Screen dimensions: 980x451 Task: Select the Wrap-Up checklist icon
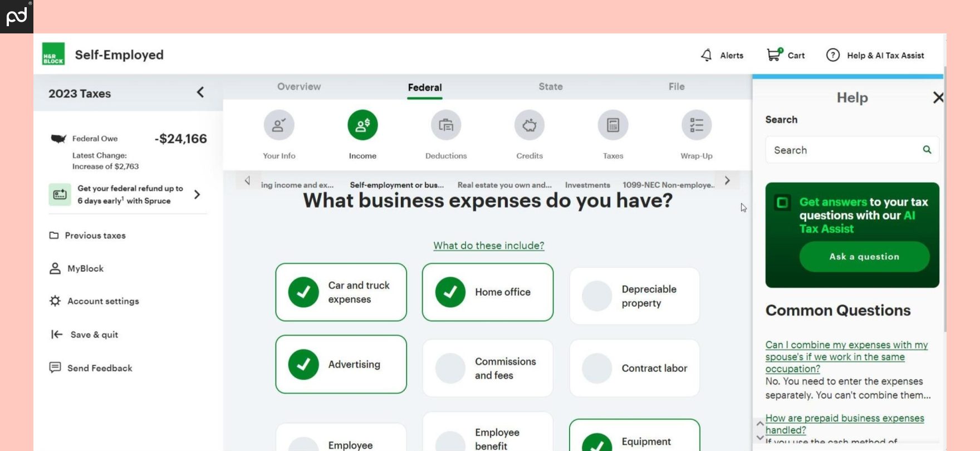(696, 125)
